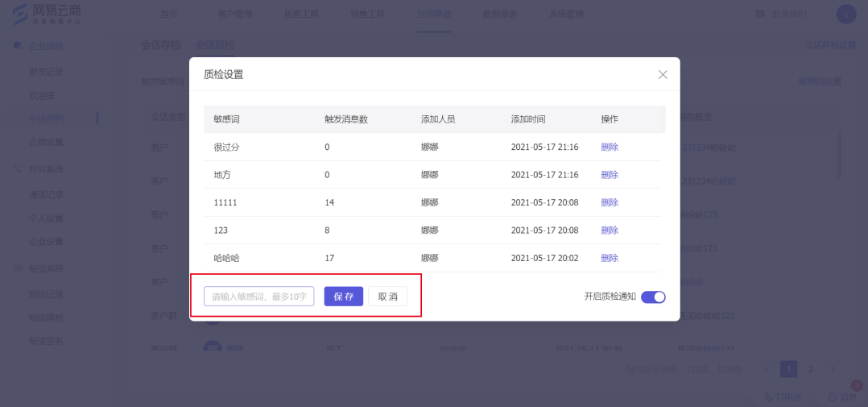The width and height of the screenshot is (868, 407).
Task: Open the user avatar icon in header
Action: coord(845,15)
